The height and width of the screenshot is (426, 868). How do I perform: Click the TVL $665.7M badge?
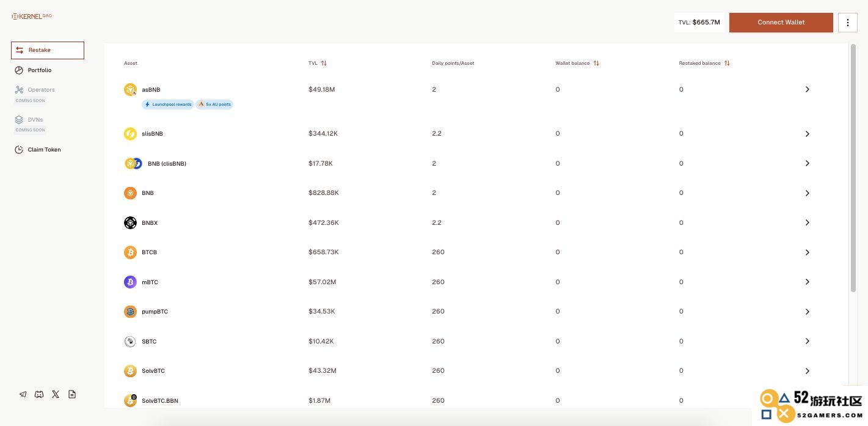[699, 22]
